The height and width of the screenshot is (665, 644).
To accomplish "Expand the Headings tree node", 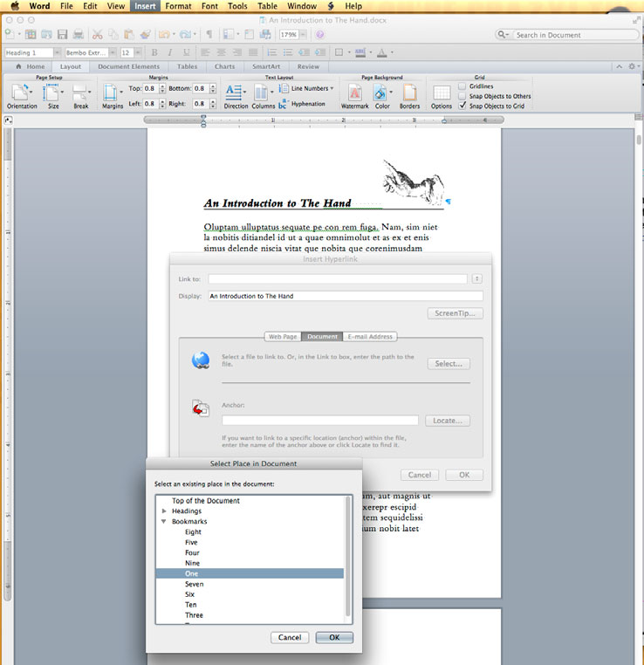I will coord(164,511).
